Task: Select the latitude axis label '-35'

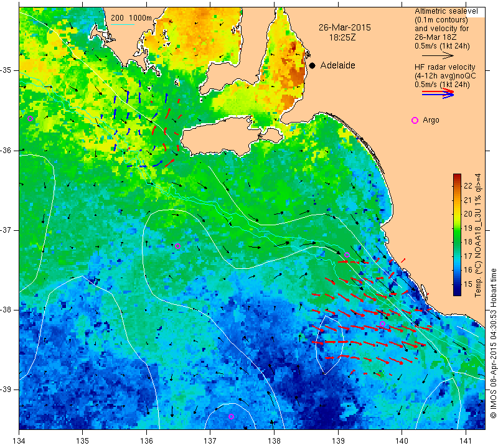Action: coord(6,70)
